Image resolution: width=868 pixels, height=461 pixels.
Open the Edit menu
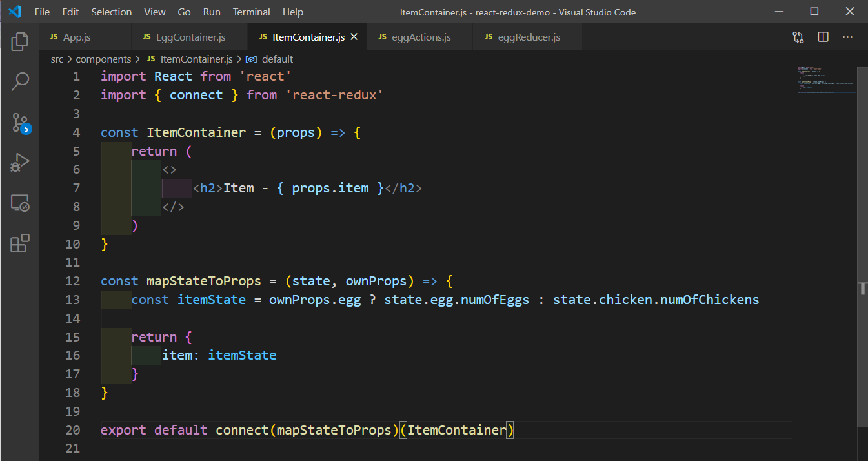(x=71, y=12)
